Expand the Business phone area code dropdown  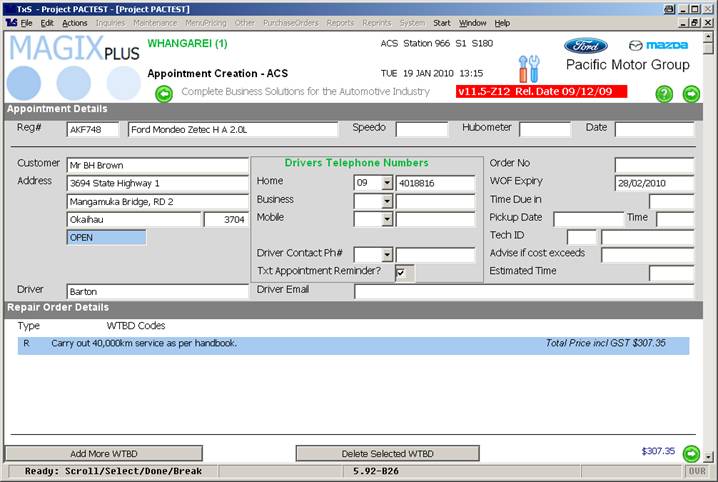pyautogui.click(x=387, y=201)
